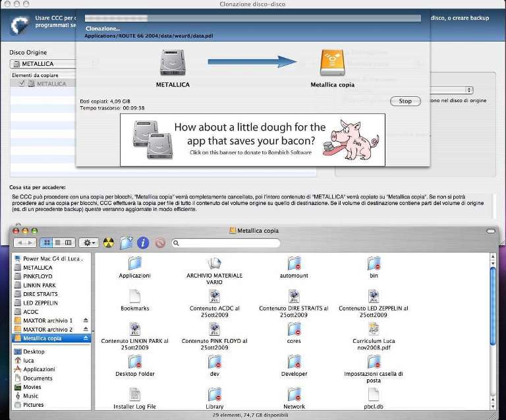
Task: Open Desktop in Finder sidebar
Action: (51, 351)
